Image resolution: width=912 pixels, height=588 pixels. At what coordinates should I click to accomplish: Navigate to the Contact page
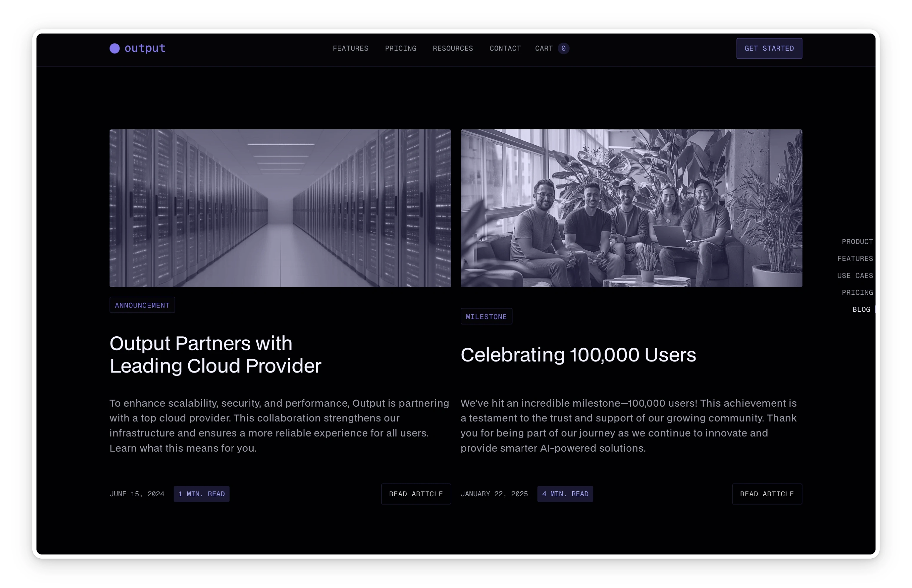[505, 49]
